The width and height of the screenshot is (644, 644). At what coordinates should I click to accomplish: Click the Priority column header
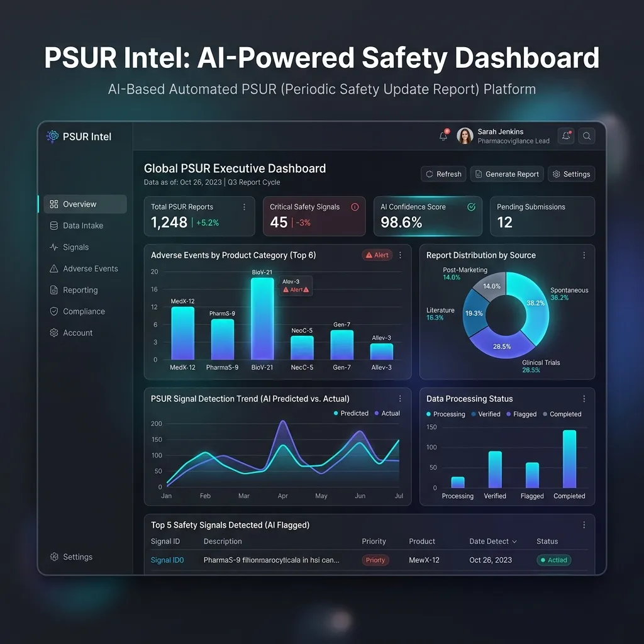[x=374, y=541]
